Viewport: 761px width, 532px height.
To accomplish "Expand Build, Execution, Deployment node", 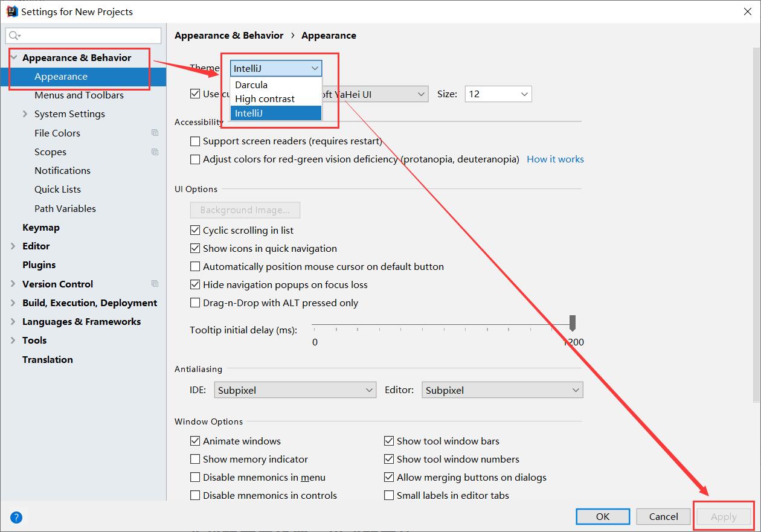I will 13,303.
